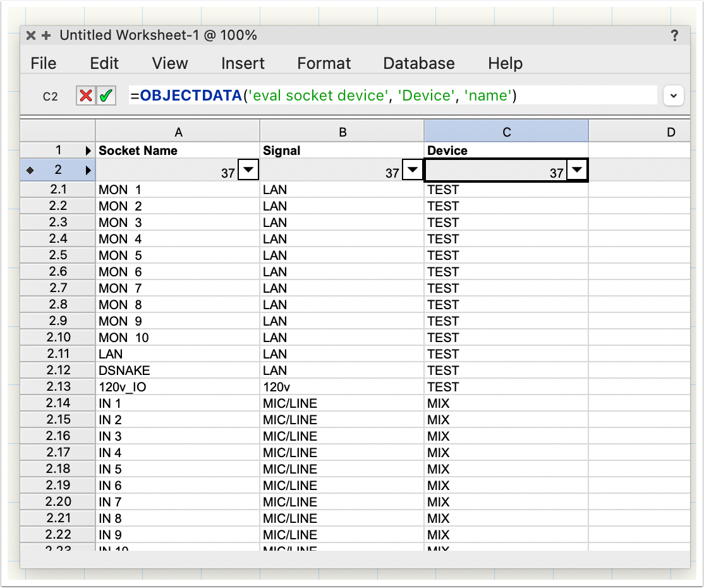Open the Socket Name dropdown in cell A2
Screen dimensions: 704x588
tap(248, 169)
